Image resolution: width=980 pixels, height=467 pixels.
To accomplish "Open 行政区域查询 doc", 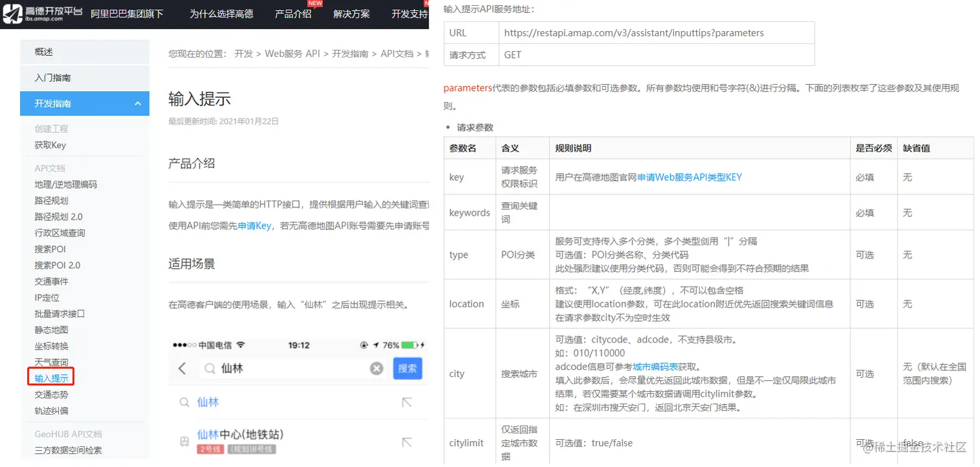I will pos(60,233).
